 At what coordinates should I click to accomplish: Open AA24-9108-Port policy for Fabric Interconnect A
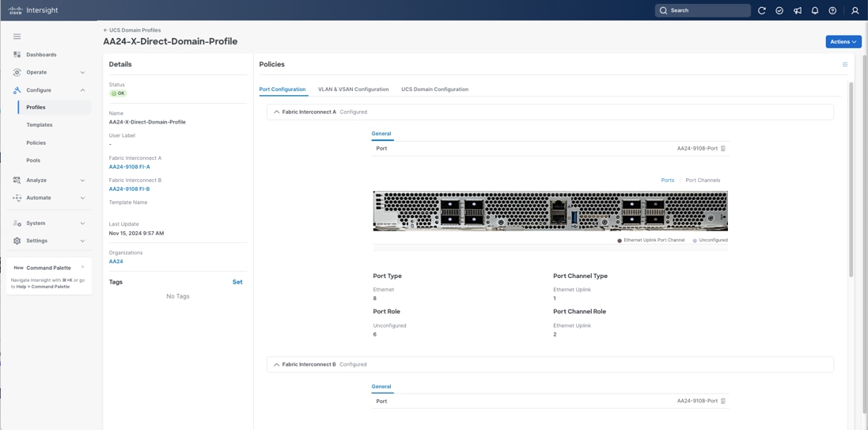click(x=697, y=149)
